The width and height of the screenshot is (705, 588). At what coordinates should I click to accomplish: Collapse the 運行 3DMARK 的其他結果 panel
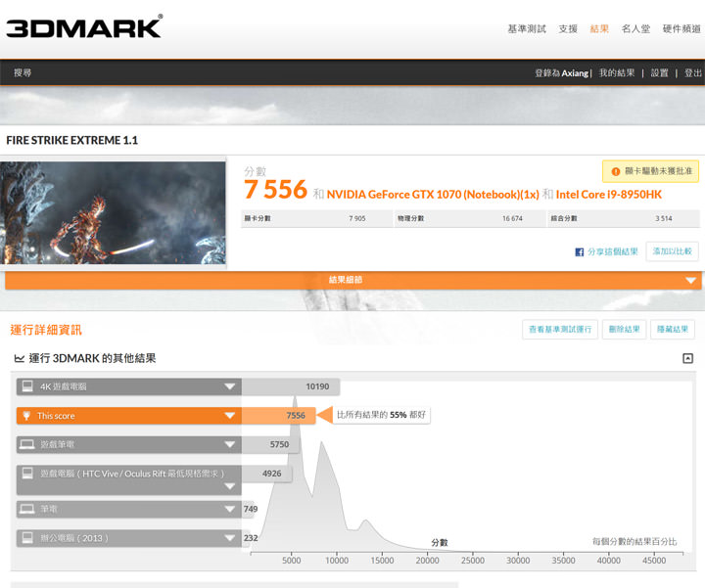click(687, 359)
